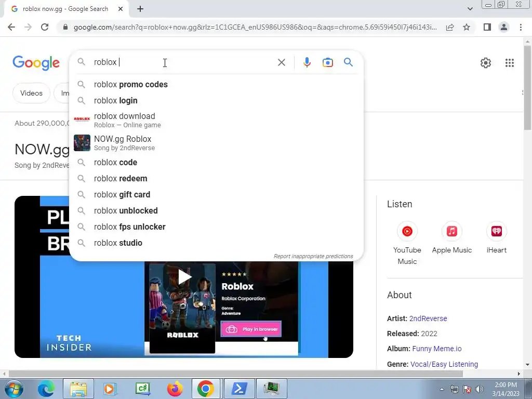Open the Funny Meme.io album link
Viewport: 532px width, 399px height.
[436, 349]
